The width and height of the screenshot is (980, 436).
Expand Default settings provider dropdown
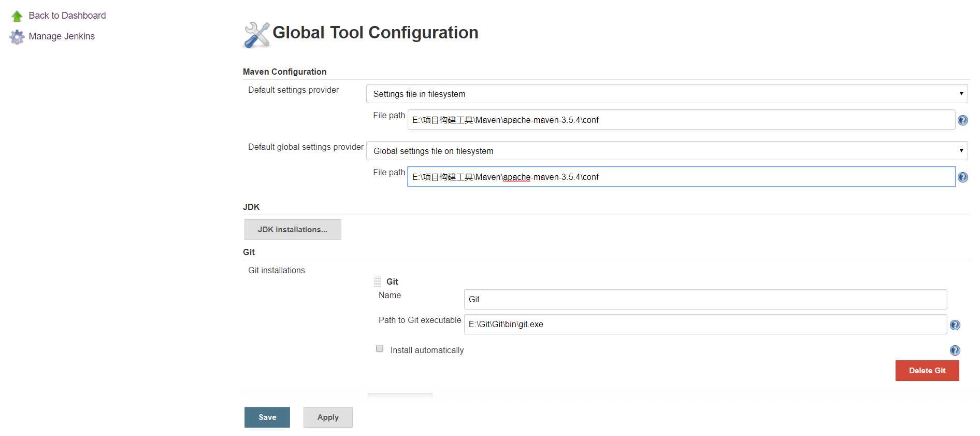(x=667, y=94)
